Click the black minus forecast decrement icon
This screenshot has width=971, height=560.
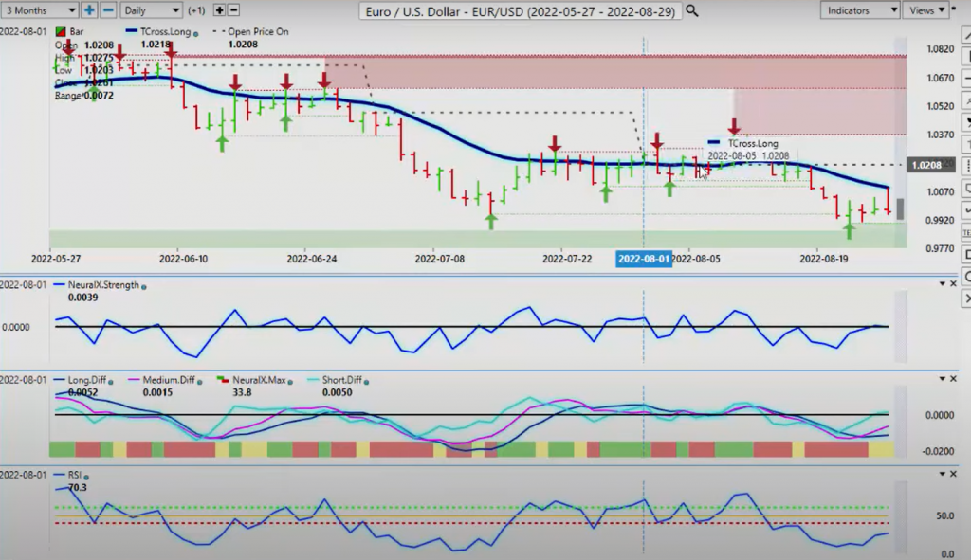233,10
